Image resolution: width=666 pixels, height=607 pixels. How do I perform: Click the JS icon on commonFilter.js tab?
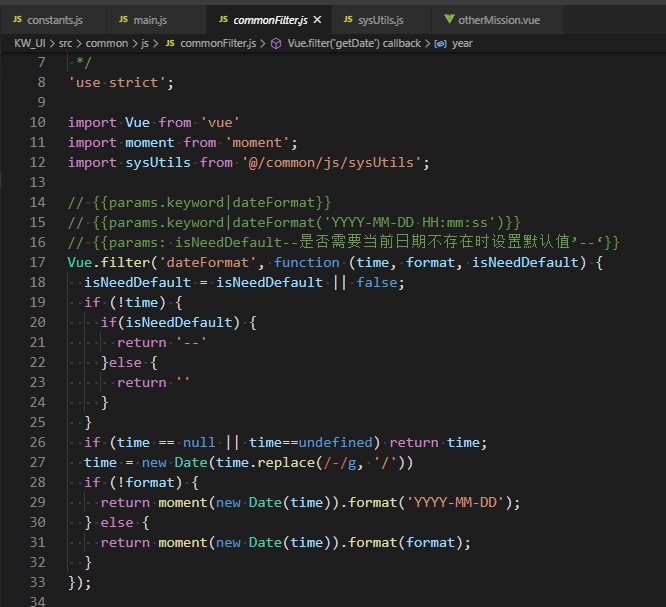point(223,20)
